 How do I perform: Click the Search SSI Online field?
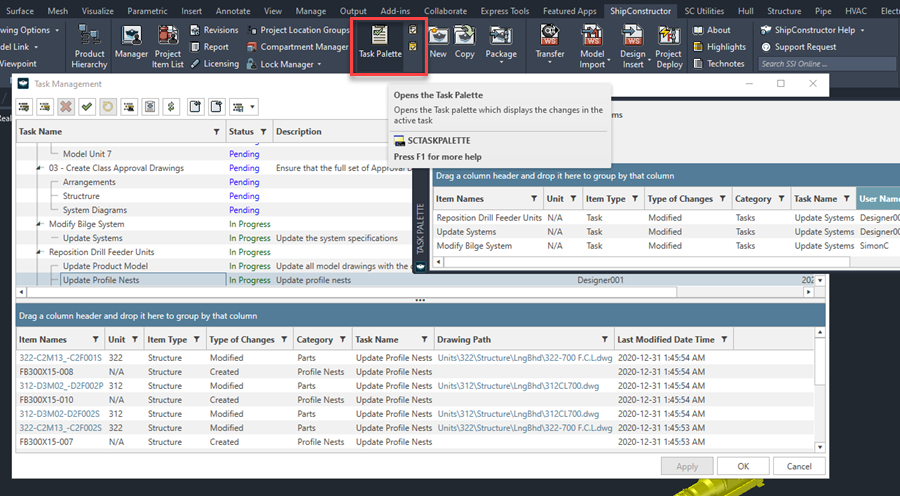(827, 64)
